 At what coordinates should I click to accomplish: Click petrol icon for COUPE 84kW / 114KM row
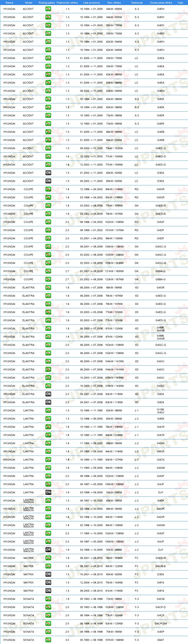pos(48,189)
